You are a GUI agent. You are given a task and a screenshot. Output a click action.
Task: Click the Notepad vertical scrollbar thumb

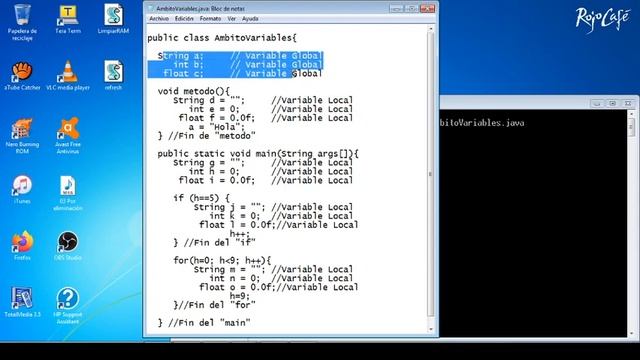click(x=431, y=174)
